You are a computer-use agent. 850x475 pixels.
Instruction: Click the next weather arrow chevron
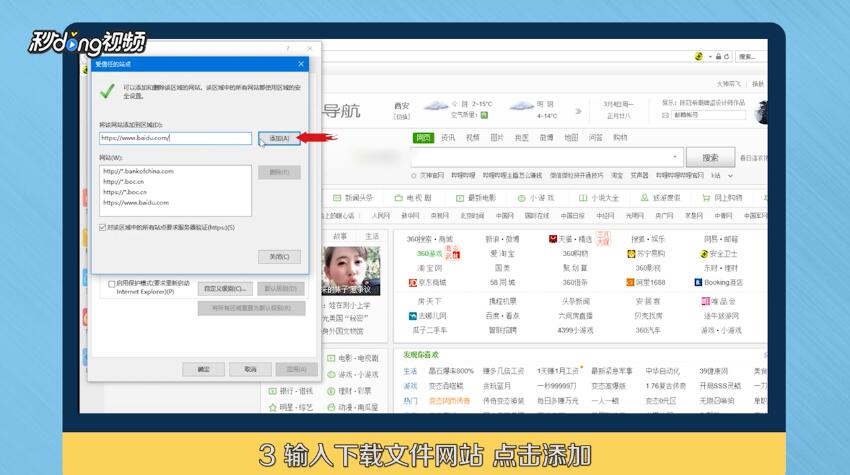click(x=578, y=111)
